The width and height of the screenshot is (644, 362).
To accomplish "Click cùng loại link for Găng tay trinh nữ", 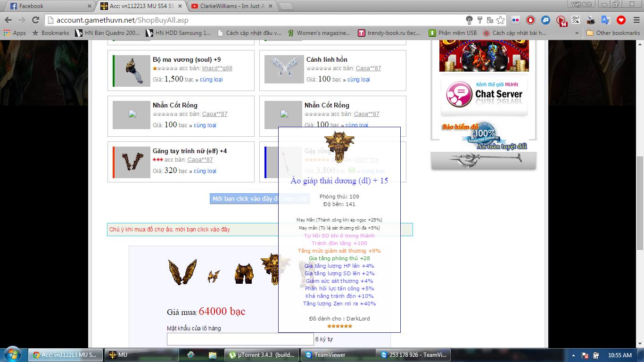I will pos(205,171).
